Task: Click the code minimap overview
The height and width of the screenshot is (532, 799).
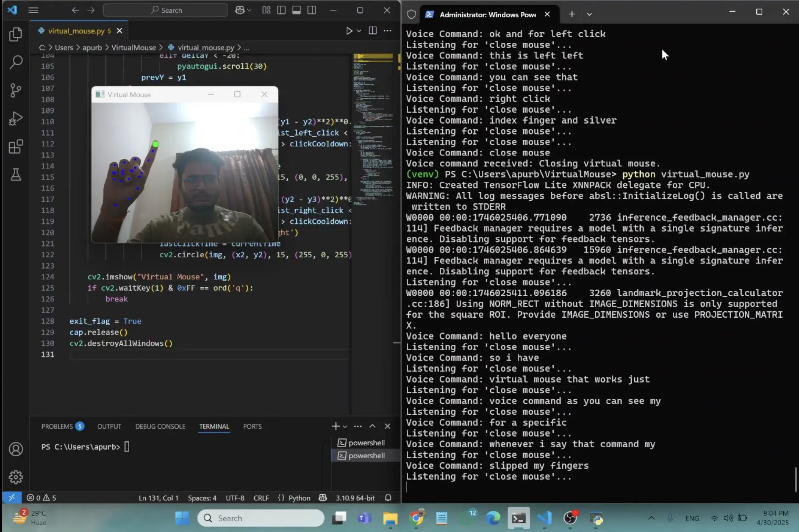Action: pyautogui.click(x=373, y=127)
